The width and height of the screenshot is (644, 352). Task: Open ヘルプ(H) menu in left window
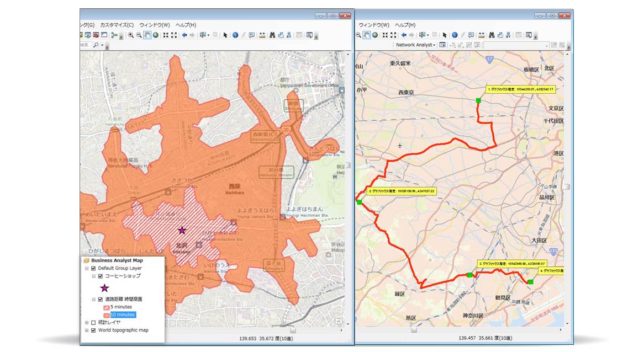[186, 25]
